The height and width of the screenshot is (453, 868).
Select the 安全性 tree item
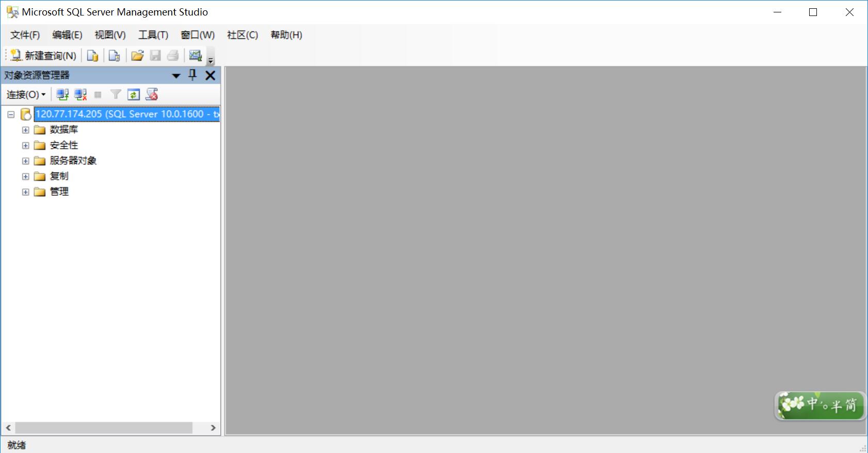63,145
